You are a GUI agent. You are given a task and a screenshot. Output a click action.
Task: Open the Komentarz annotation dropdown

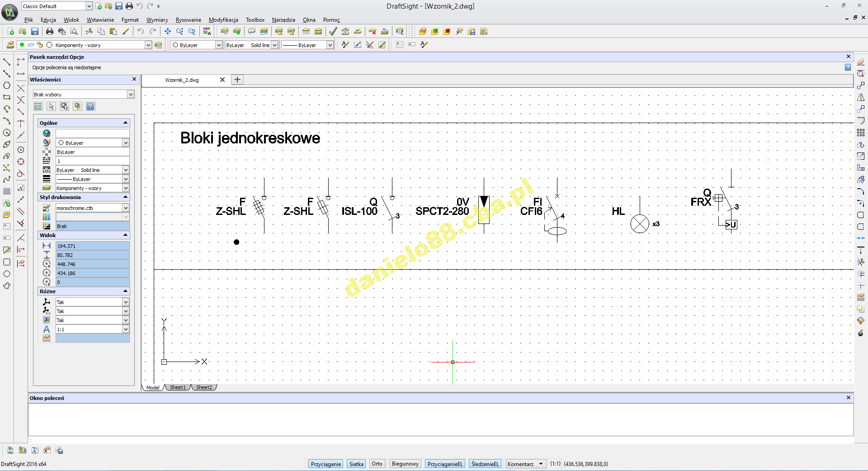pyautogui.click(x=526, y=464)
